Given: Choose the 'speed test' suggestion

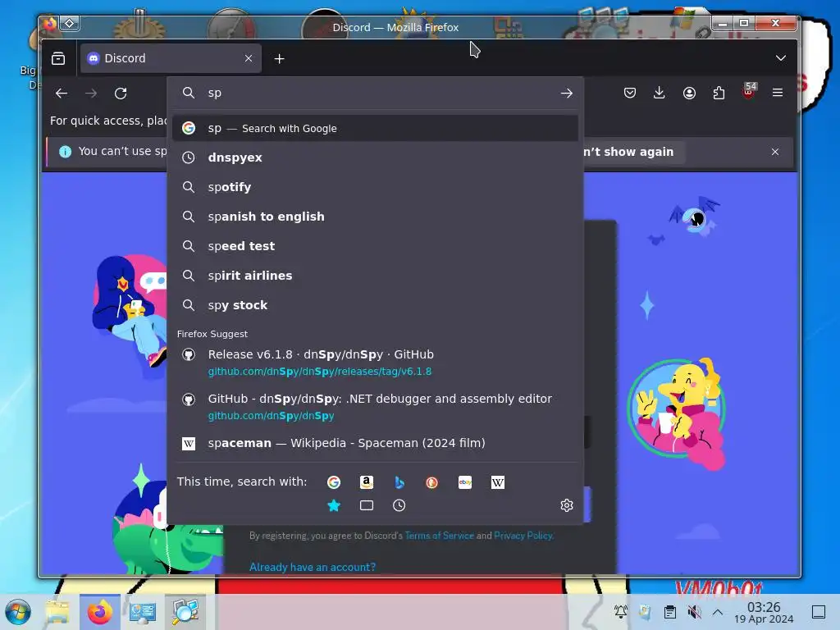Looking at the screenshot, I should point(375,246).
